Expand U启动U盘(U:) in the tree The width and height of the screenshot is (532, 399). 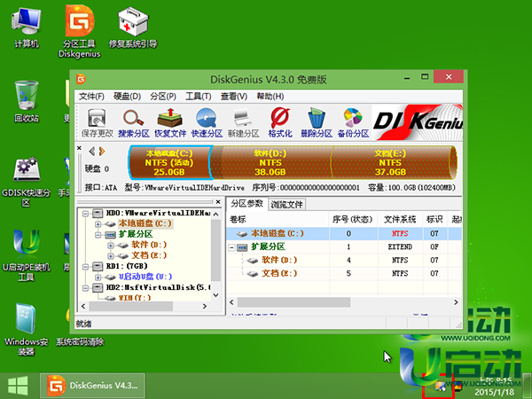tap(98, 277)
